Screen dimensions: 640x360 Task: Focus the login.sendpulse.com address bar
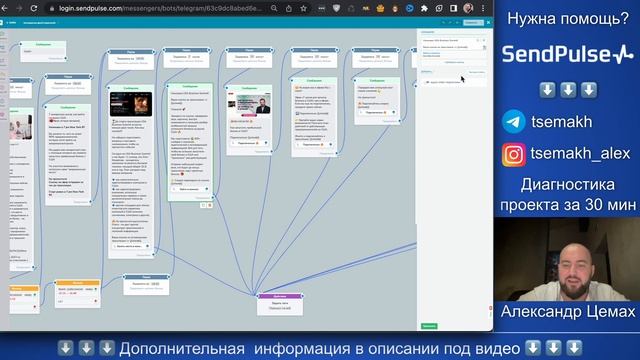pos(159,8)
